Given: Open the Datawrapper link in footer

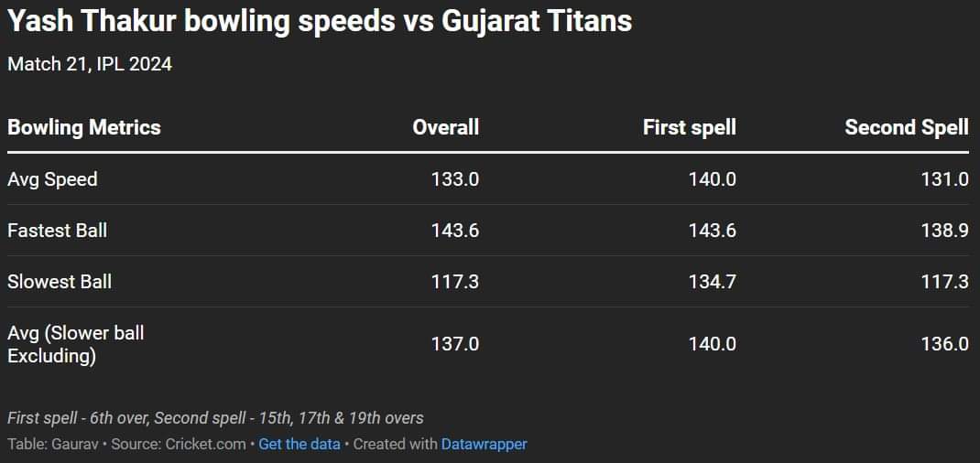Looking at the screenshot, I should [484, 444].
